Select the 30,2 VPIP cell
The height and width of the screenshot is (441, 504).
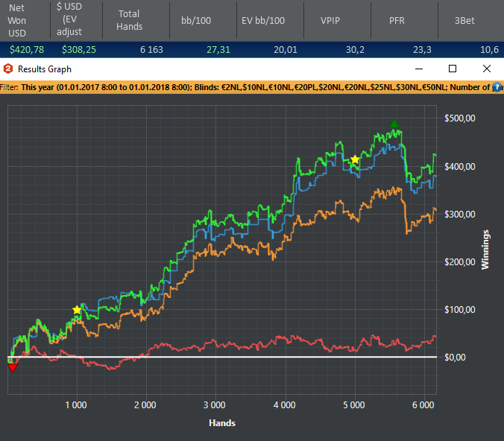click(355, 49)
